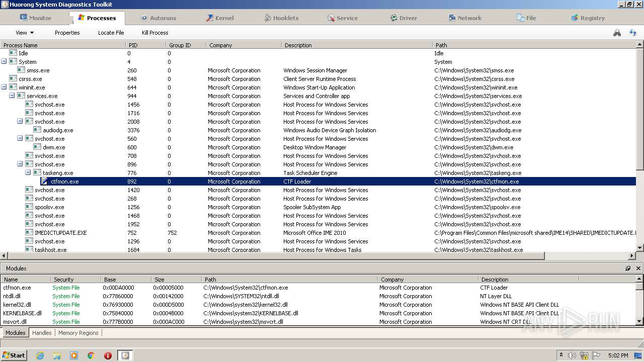This screenshot has height=362, width=644.
Task: Select svchost.exe row with PID 1716
Action: (318, 113)
